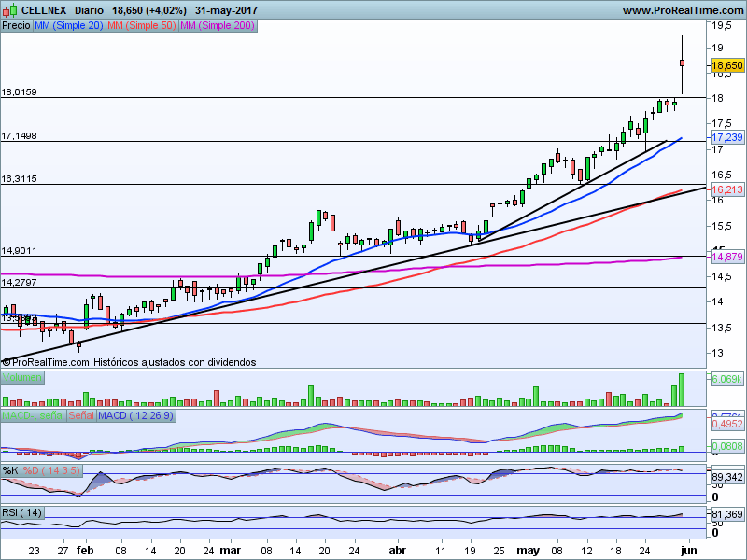747x560 pixels.
Task: Click the blue 17,239 moving average tag
Action: click(727, 137)
